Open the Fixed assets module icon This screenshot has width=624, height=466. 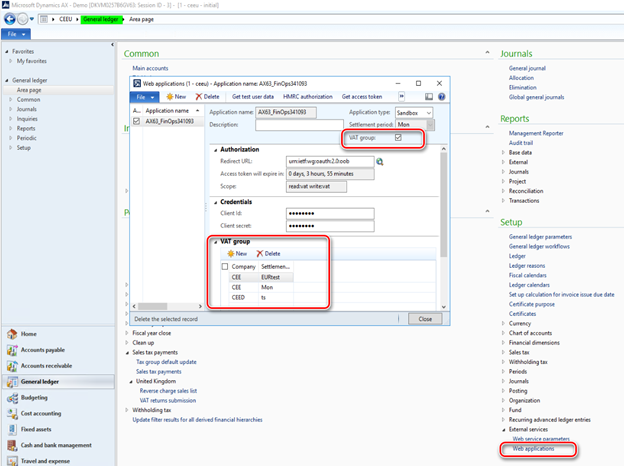[x=12, y=429]
